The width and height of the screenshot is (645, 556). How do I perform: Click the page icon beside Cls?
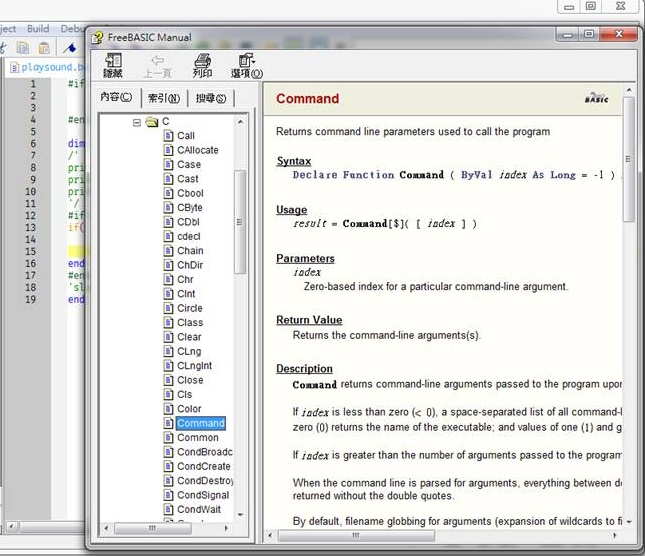(x=168, y=395)
